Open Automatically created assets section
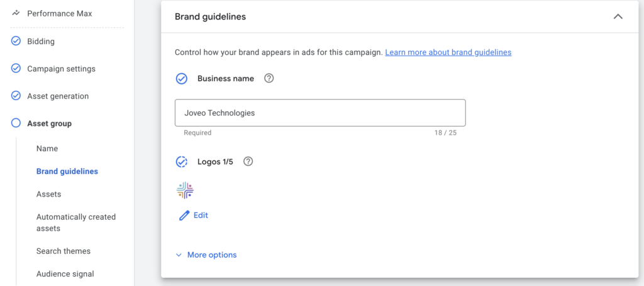The height and width of the screenshot is (286, 644). pyautogui.click(x=75, y=222)
